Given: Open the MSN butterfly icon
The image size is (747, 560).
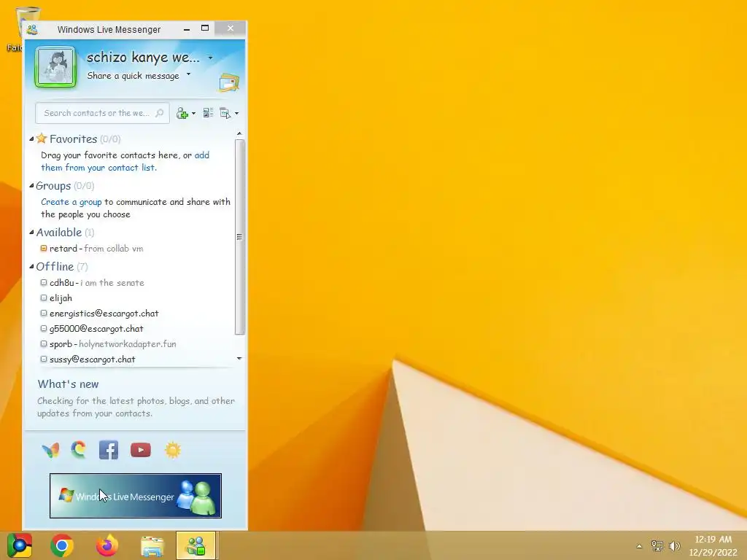Looking at the screenshot, I should point(50,450).
